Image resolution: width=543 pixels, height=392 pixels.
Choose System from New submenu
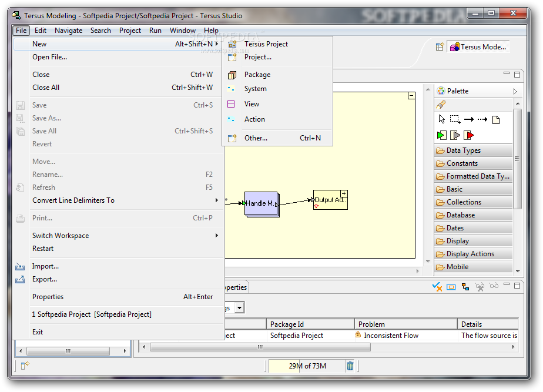coord(278,89)
